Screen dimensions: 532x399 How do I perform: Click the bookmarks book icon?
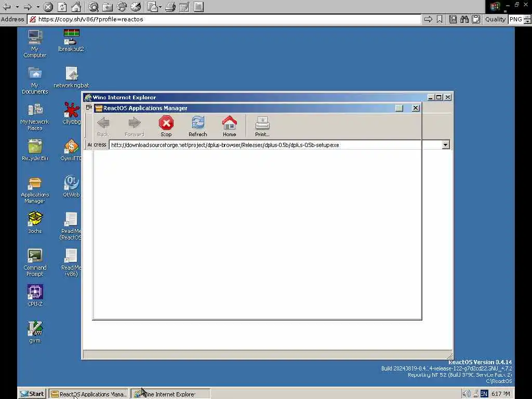tap(453, 19)
